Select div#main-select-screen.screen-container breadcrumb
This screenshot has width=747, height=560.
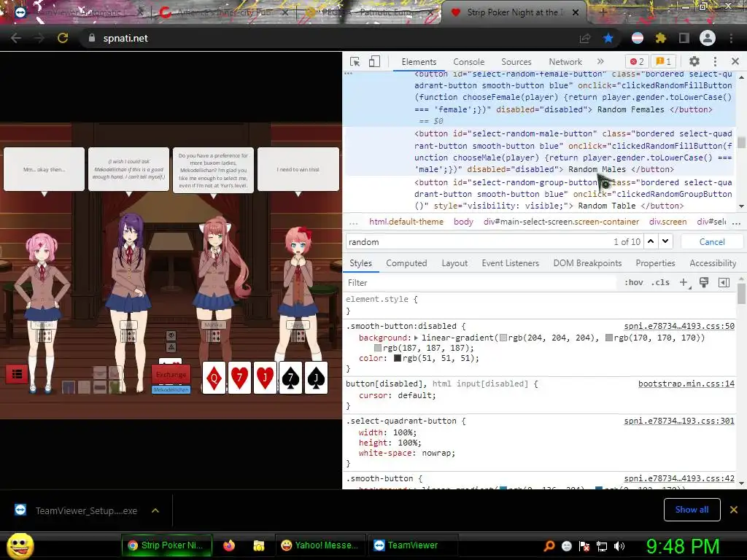coord(561,222)
